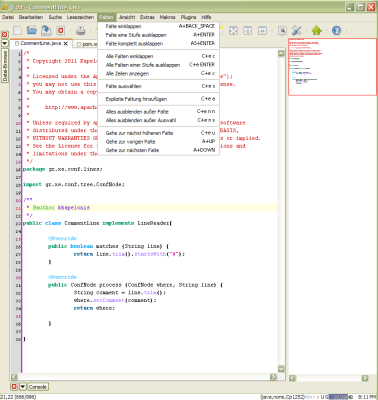Switch to the pom.xml buffer tab
The width and height of the screenshot is (378, 400).
[87, 44]
